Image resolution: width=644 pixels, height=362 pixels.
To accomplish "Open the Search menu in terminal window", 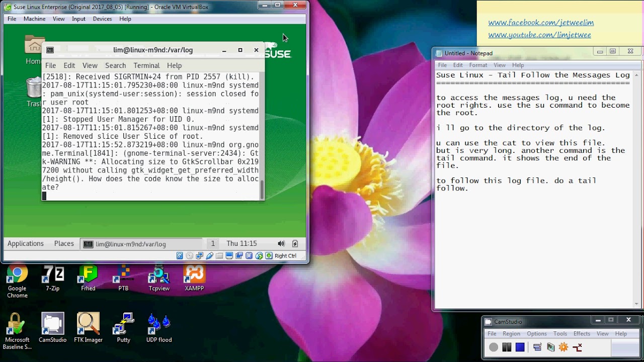I will point(116,65).
